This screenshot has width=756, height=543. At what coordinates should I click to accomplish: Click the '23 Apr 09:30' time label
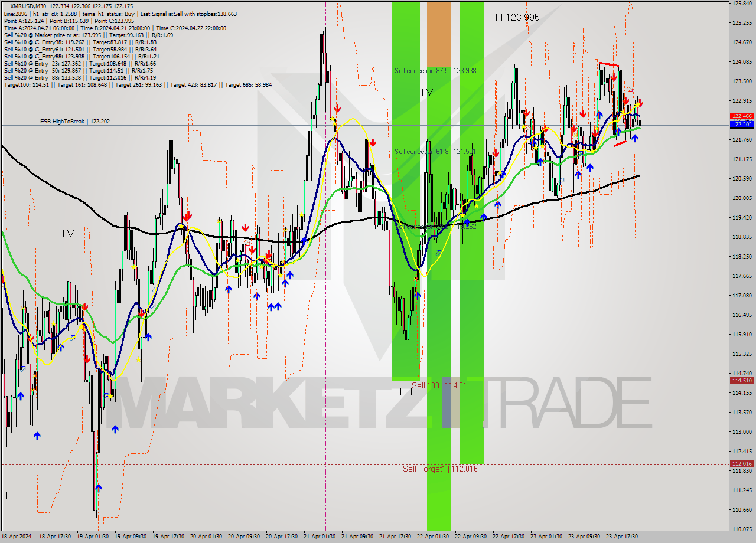584,537
